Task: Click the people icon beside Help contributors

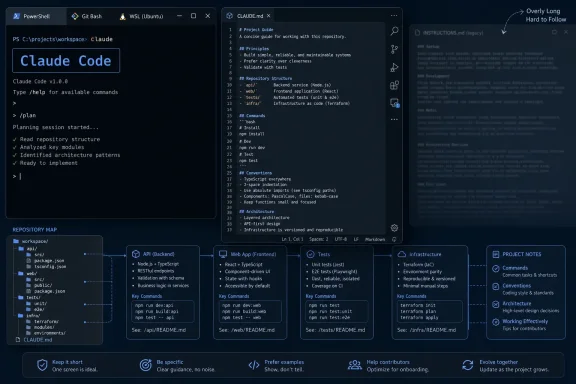Action: click(354, 365)
